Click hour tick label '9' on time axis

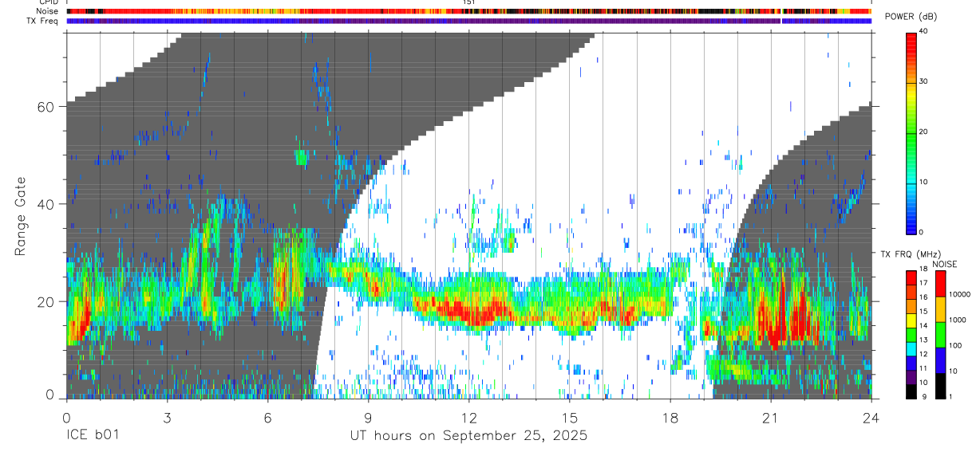(368, 418)
